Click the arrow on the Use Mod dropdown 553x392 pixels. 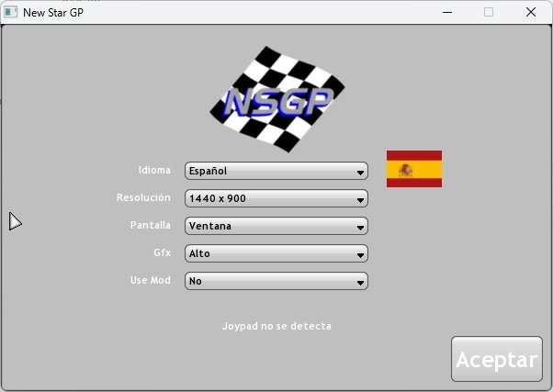click(x=359, y=282)
